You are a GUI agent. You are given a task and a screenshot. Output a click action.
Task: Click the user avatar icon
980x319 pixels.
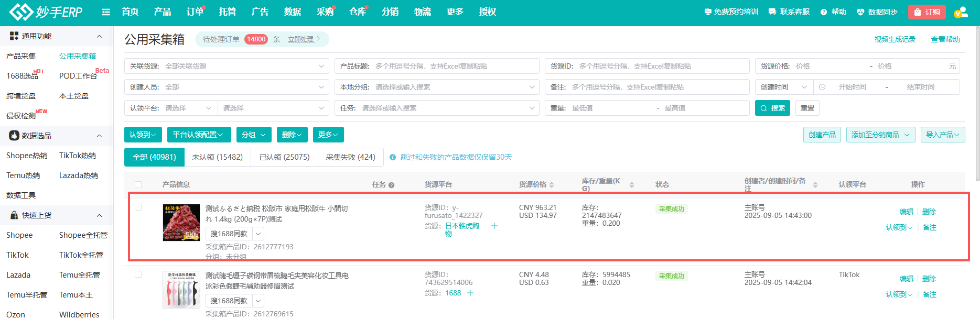[x=961, y=12]
